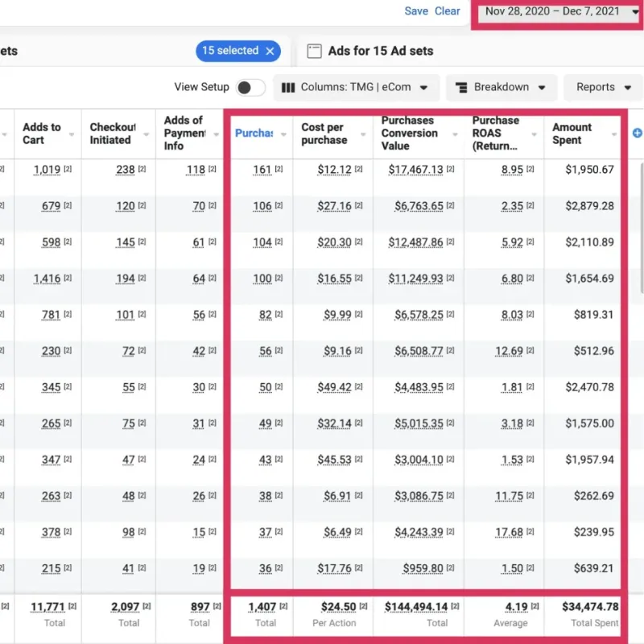Click the 106 purchases value
The height and width of the screenshot is (644, 644).
(x=262, y=206)
